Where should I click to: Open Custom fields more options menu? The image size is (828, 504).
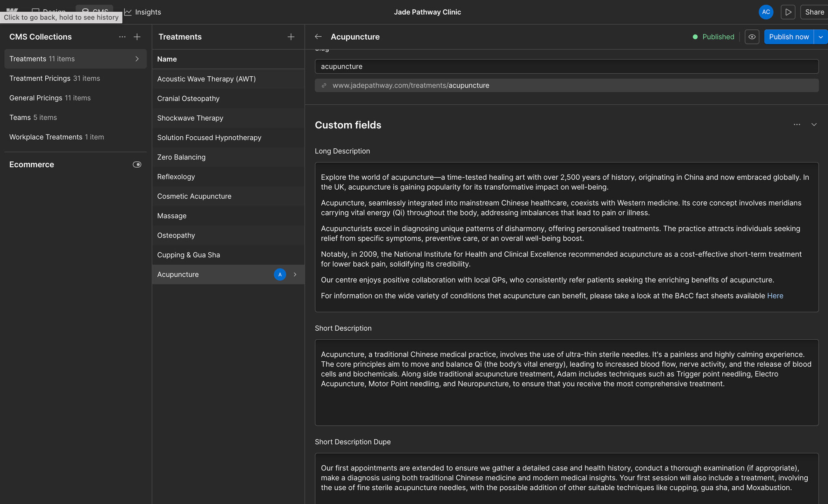click(797, 125)
